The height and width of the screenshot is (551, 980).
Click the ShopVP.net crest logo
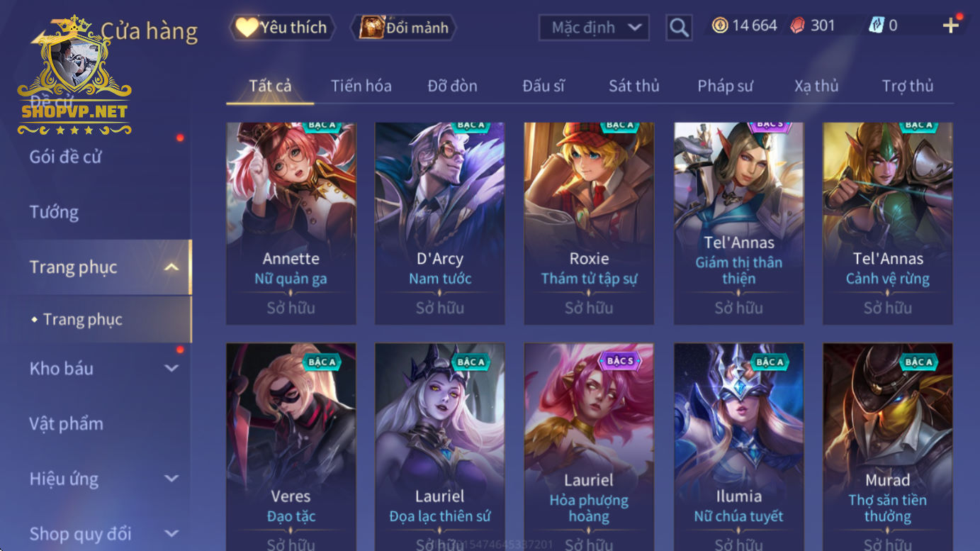[x=74, y=74]
